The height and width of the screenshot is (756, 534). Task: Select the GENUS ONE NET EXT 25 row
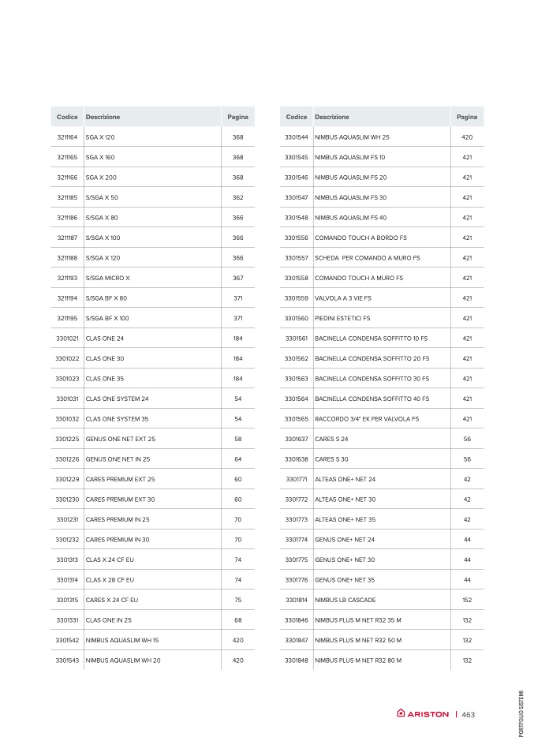[153, 439]
